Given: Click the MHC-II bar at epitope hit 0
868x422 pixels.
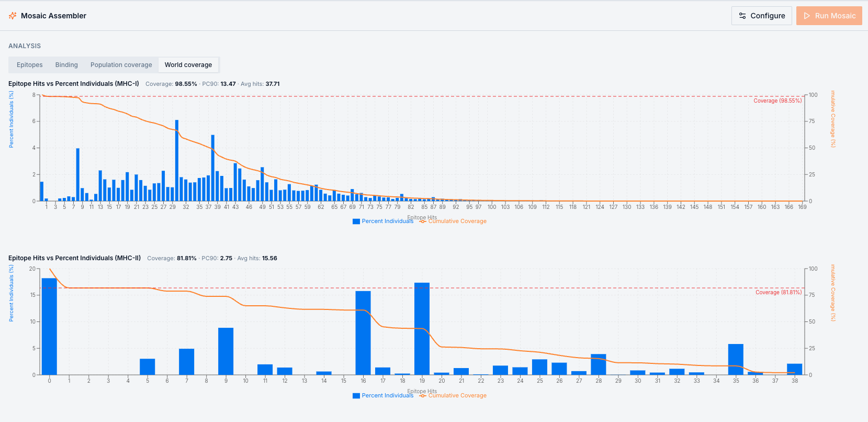Looking at the screenshot, I should pos(49,326).
